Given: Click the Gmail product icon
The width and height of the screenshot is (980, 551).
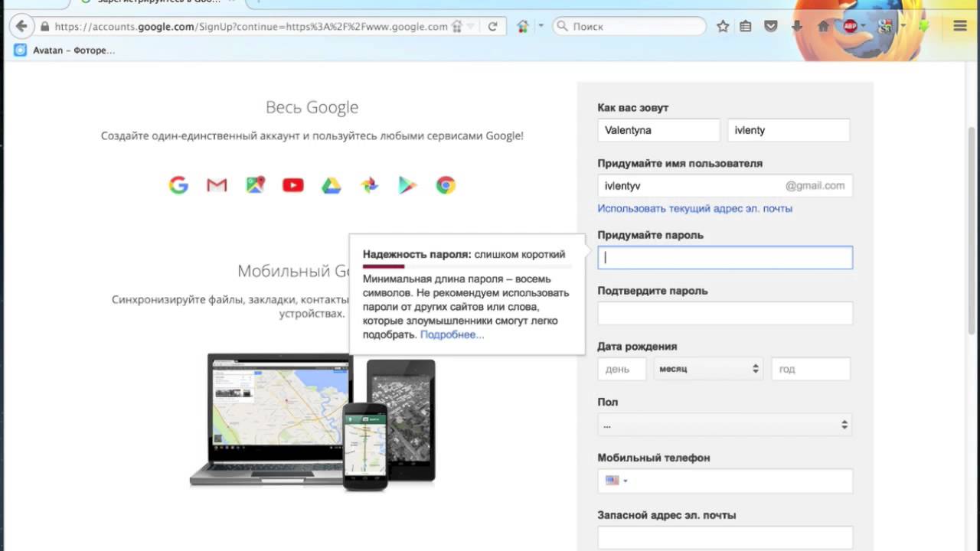Looking at the screenshot, I should click(217, 185).
